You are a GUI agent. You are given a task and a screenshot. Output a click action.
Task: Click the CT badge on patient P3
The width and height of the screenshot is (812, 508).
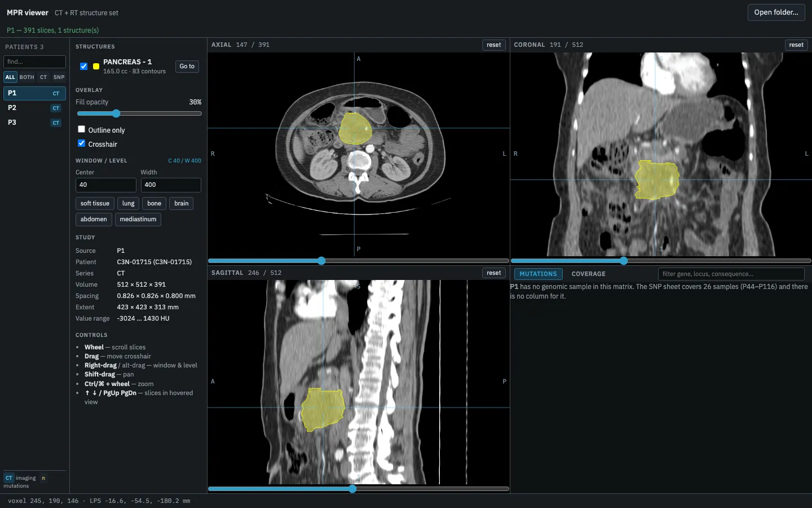tap(56, 123)
